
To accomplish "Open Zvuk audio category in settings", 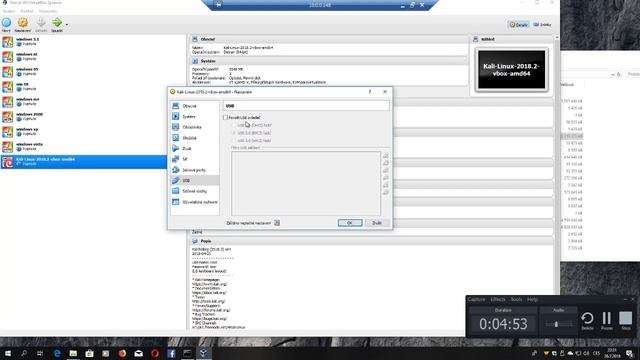I will [x=195, y=148].
